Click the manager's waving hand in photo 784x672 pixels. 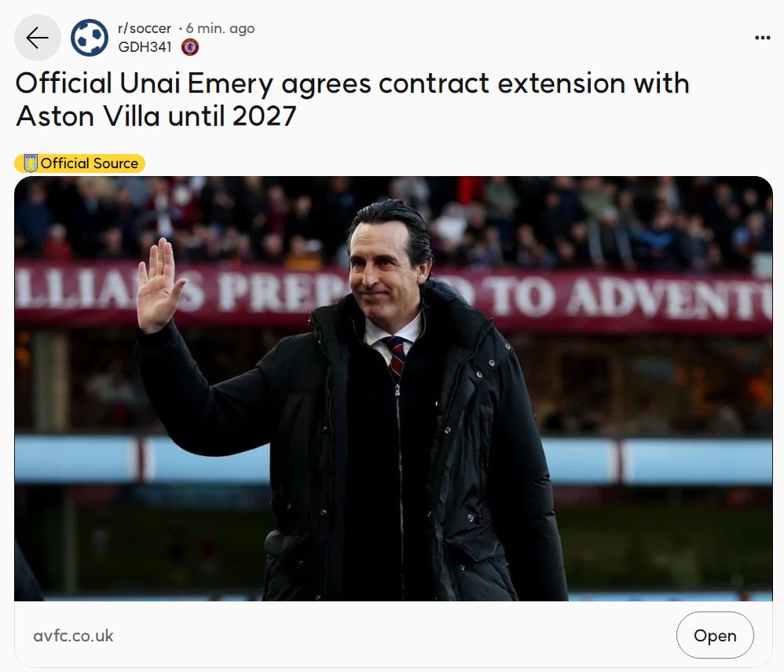159,286
